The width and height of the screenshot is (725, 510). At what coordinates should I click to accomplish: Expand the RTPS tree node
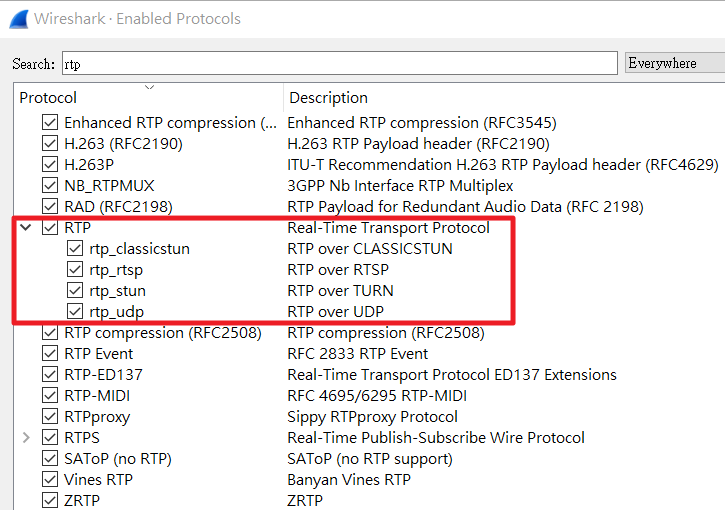[27, 437]
